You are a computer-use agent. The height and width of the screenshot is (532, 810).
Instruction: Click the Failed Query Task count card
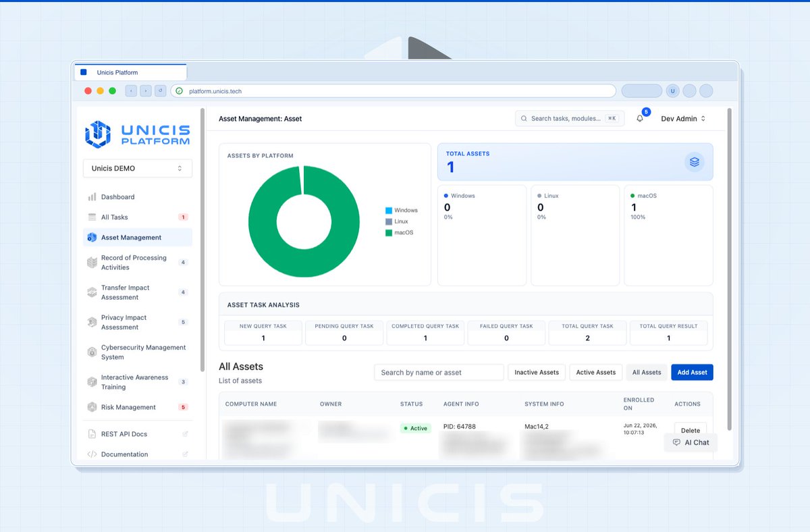(506, 333)
